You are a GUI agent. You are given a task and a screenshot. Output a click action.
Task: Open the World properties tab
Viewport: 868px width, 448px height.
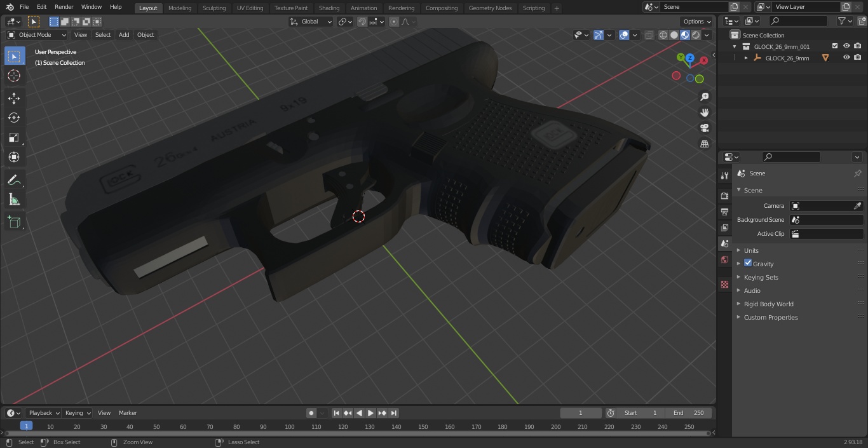724,259
